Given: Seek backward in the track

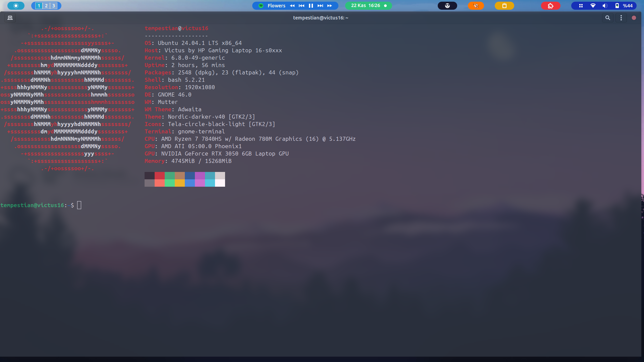Looking at the screenshot, I should pos(292,6).
